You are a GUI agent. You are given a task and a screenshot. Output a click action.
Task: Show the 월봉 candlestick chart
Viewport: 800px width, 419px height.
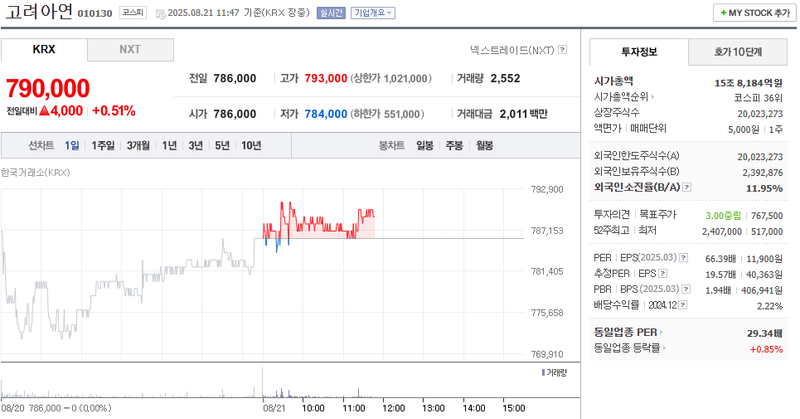coord(485,145)
